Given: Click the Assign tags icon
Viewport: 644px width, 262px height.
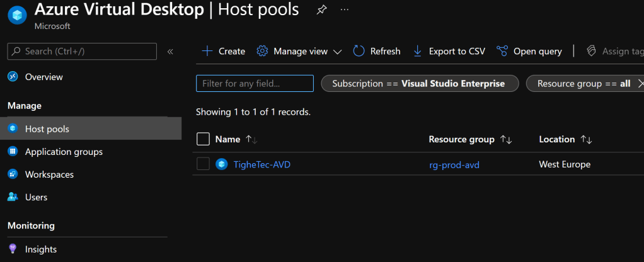Looking at the screenshot, I should (x=591, y=52).
